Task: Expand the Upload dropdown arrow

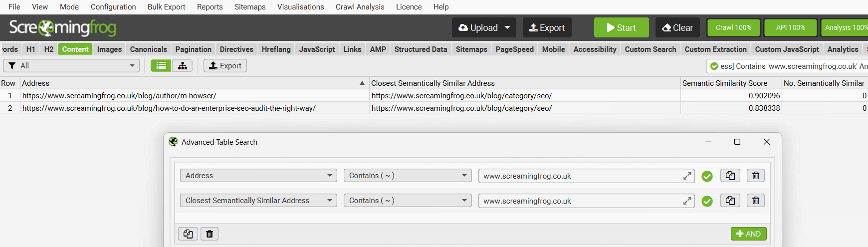Action: [507, 28]
